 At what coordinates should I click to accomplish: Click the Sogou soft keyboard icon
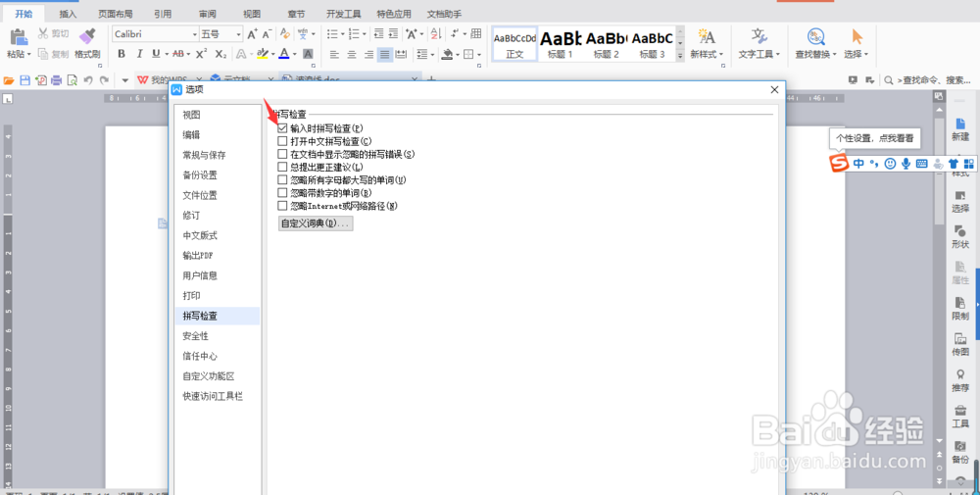(921, 164)
